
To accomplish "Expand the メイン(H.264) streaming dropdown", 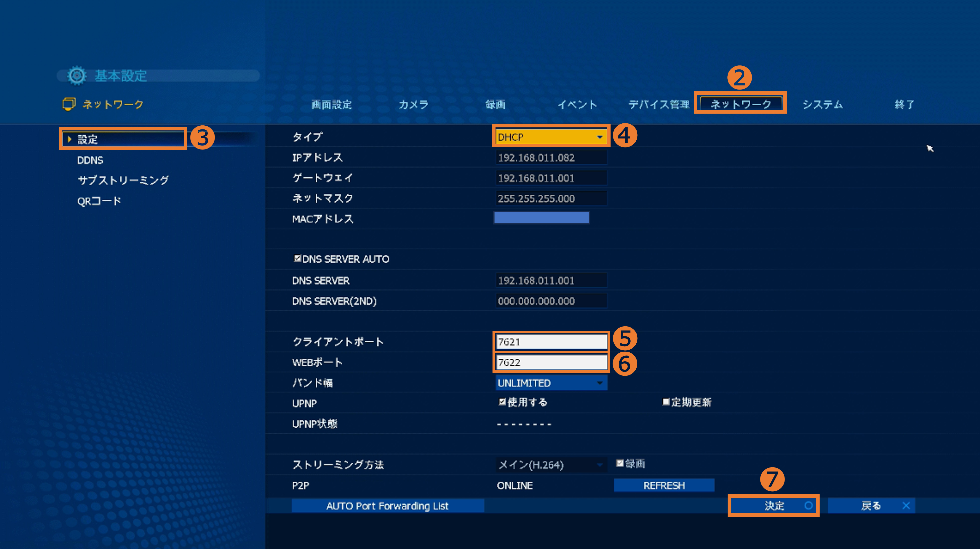I will click(x=551, y=465).
